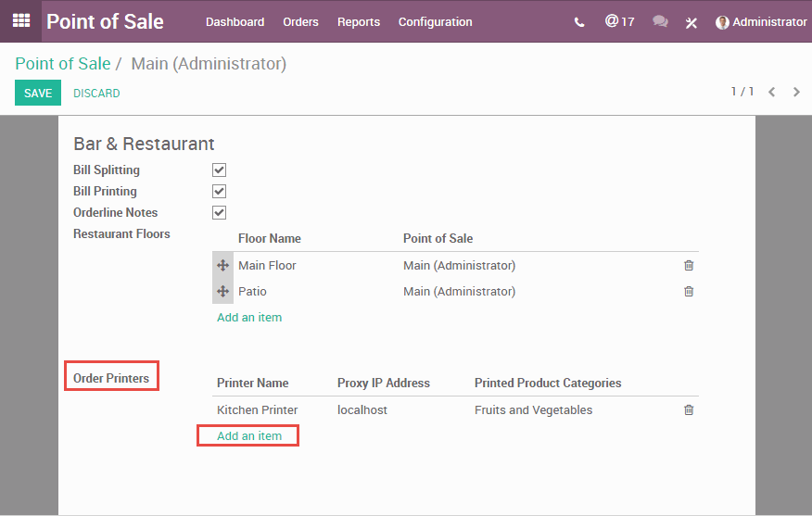Select the Kitchen Printer name cell
Screen dimensions: 812x516
coord(257,410)
